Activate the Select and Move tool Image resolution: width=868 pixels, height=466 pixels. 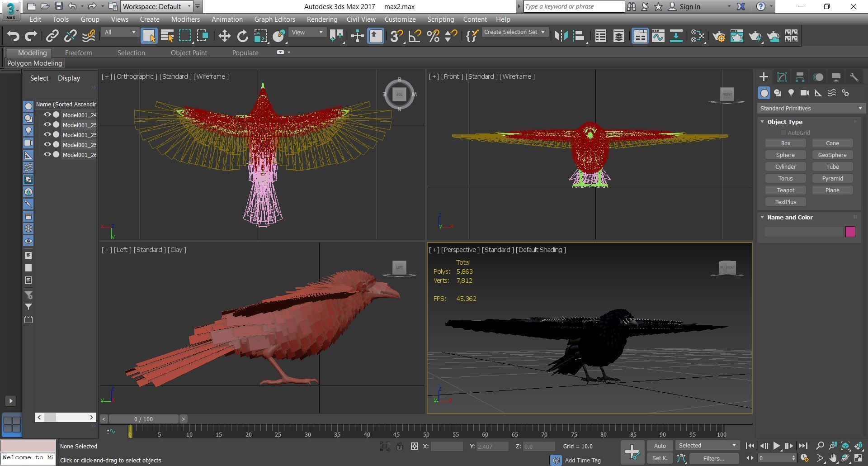coord(224,36)
